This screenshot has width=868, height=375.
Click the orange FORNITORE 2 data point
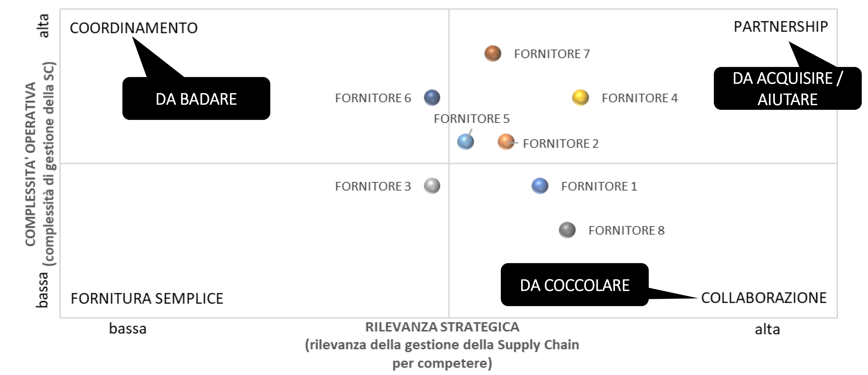coord(506,142)
